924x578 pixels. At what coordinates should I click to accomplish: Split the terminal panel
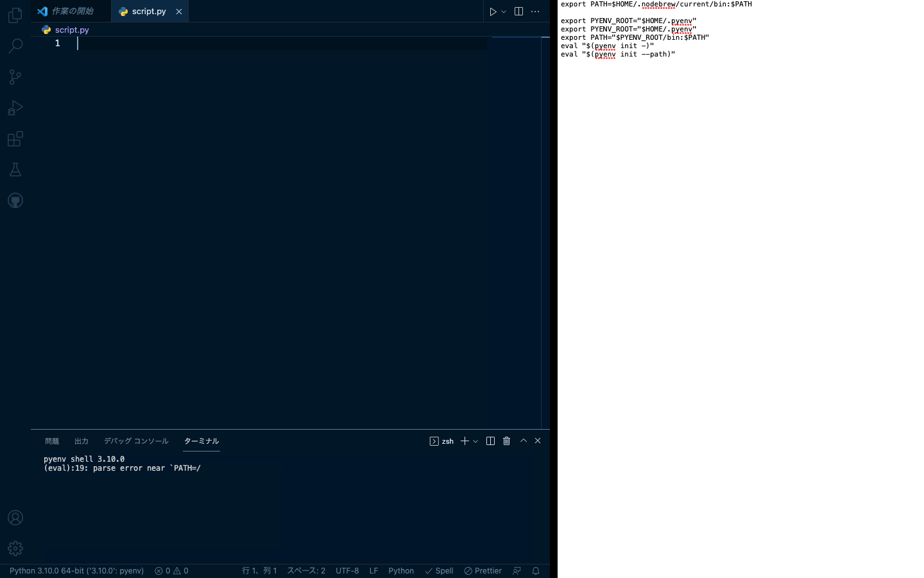click(490, 441)
